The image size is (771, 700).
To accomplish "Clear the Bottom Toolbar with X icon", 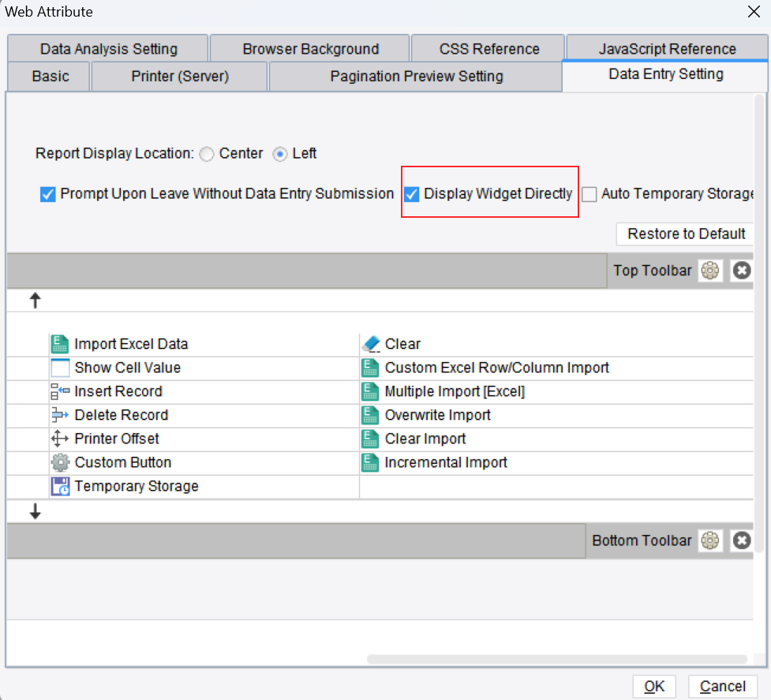I will [742, 541].
